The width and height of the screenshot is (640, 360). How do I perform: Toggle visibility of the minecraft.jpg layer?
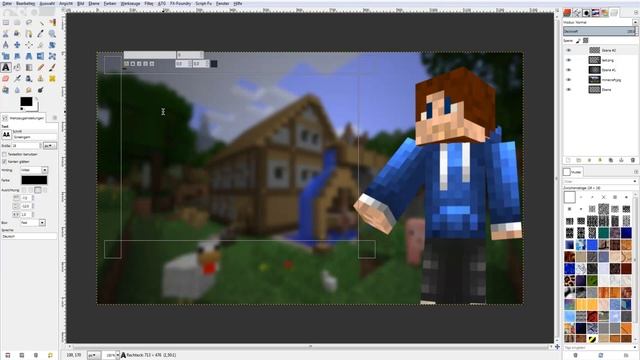569,80
